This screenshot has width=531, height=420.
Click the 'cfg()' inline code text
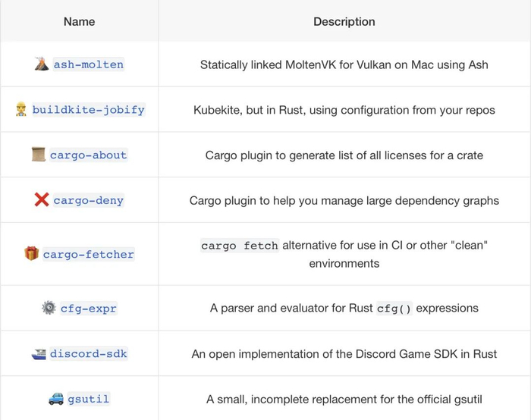(394, 309)
